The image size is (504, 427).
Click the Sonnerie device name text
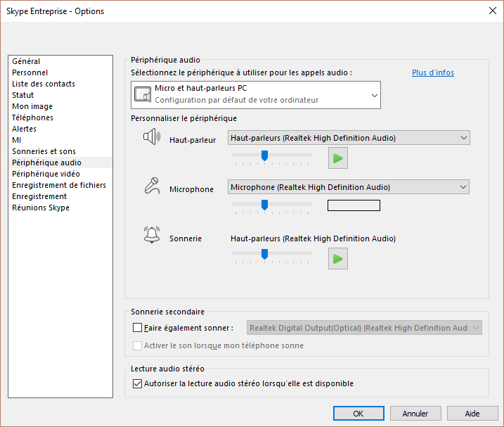pos(313,238)
